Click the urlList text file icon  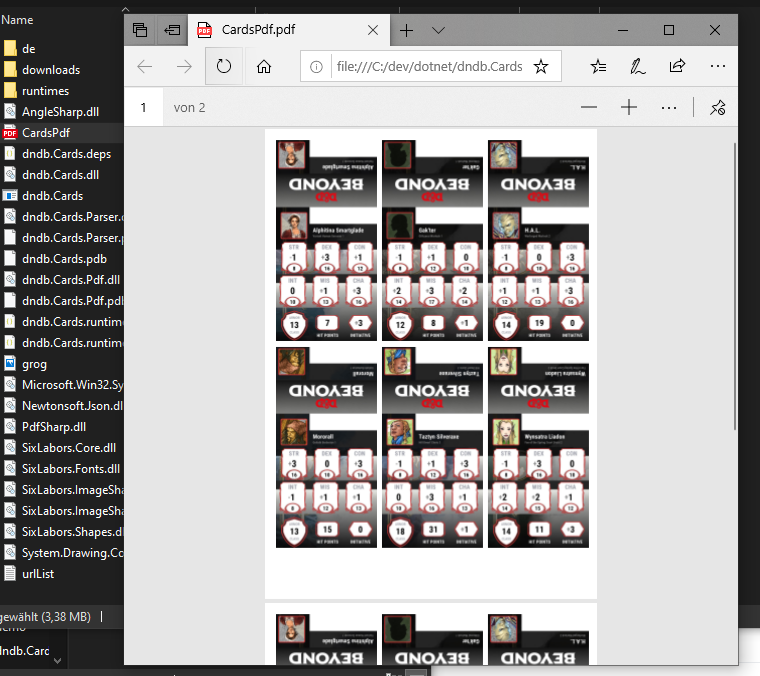click(10, 573)
